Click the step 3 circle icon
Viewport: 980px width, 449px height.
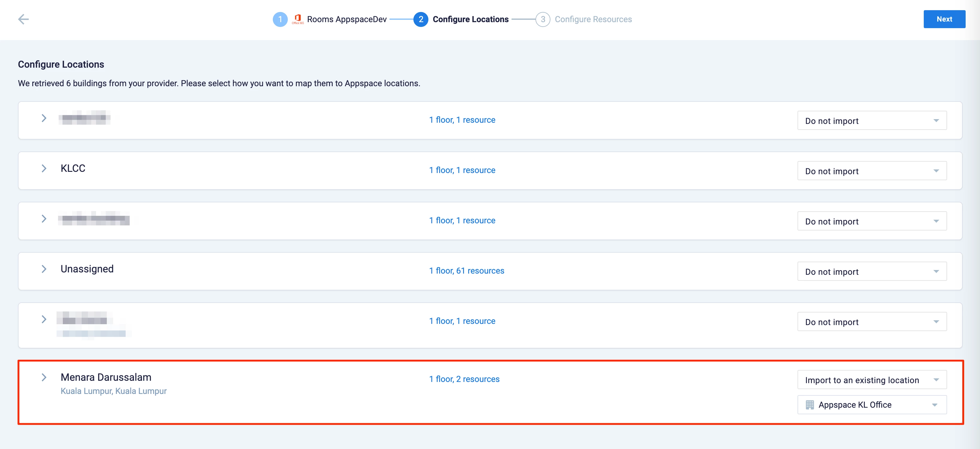543,19
